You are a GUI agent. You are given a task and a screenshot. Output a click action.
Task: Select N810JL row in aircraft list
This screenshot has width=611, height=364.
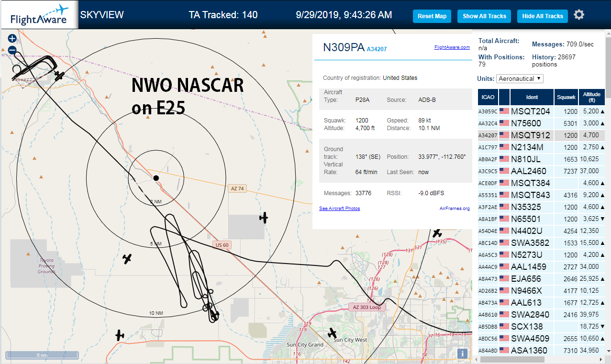coord(542,159)
